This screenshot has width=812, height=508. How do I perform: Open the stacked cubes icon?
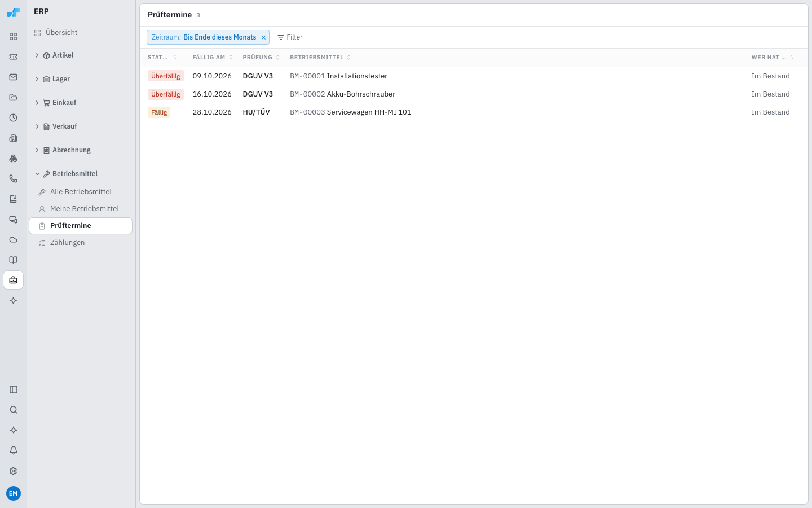14,159
